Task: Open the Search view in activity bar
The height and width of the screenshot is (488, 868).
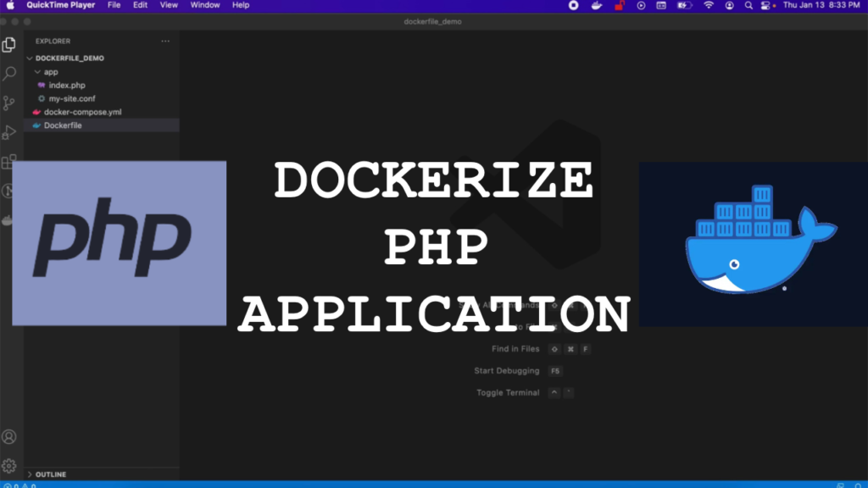Action: pos(9,74)
